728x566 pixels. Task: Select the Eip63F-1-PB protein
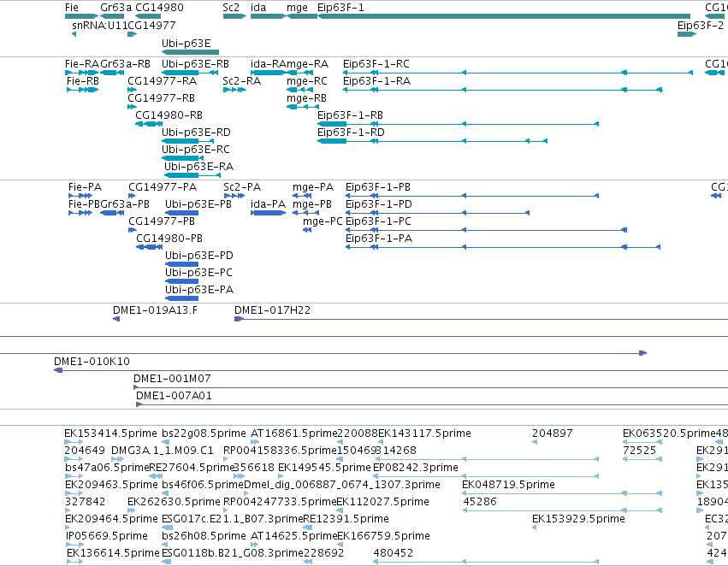472,196
